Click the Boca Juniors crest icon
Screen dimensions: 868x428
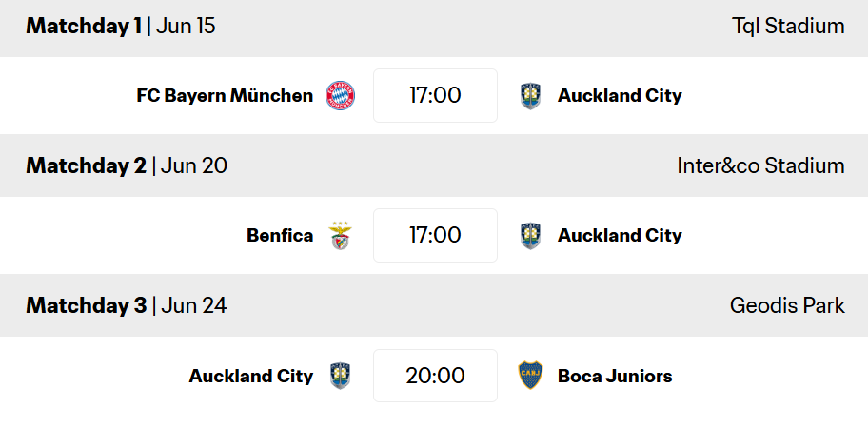pyautogui.click(x=530, y=376)
